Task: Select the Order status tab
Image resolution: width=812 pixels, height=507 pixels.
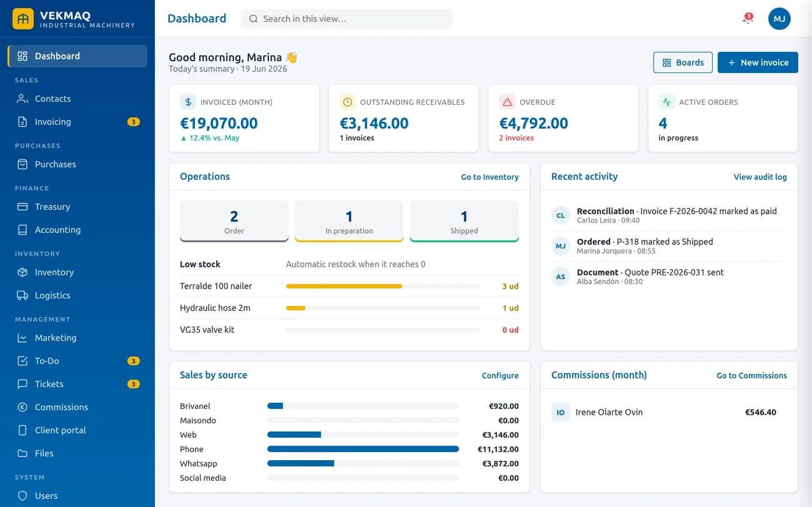Action: [x=234, y=221]
